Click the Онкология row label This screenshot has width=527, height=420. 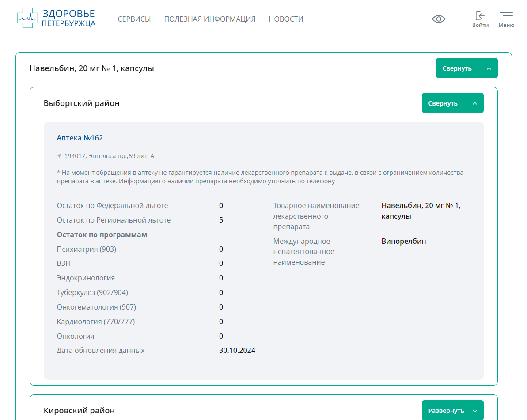tap(75, 337)
